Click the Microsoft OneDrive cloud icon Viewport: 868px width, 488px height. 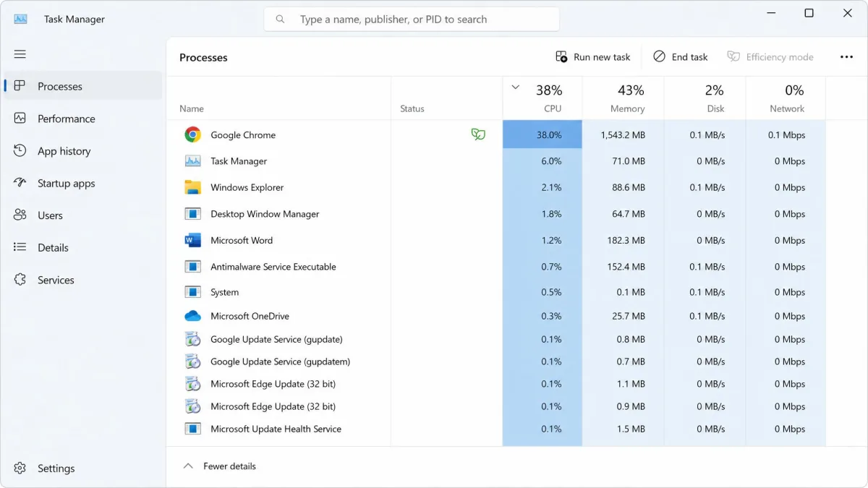click(192, 316)
